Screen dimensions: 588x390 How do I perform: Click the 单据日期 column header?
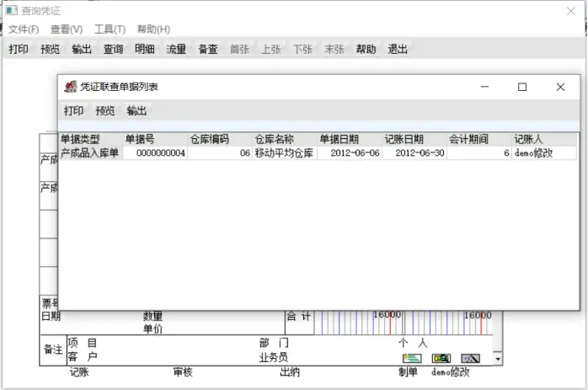point(339,140)
